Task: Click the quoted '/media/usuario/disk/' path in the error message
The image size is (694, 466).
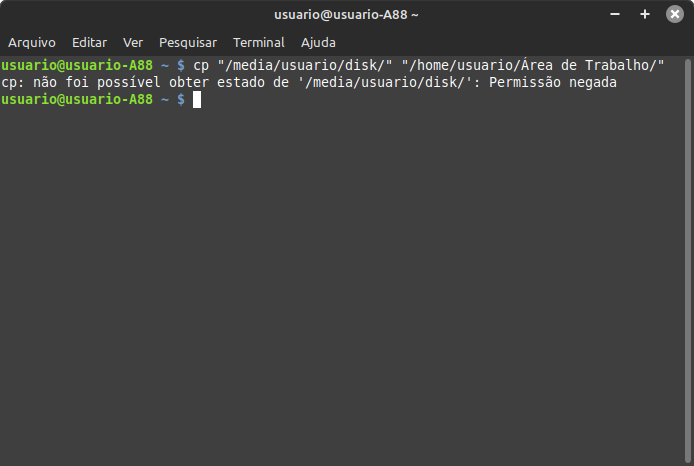Action: tap(385, 82)
